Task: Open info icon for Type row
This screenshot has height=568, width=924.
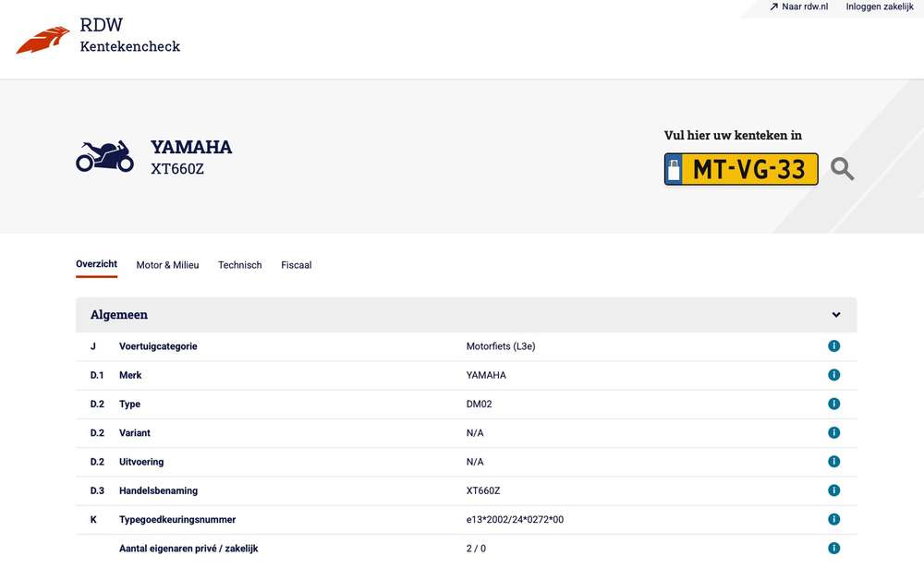Action: (x=833, y=404)
